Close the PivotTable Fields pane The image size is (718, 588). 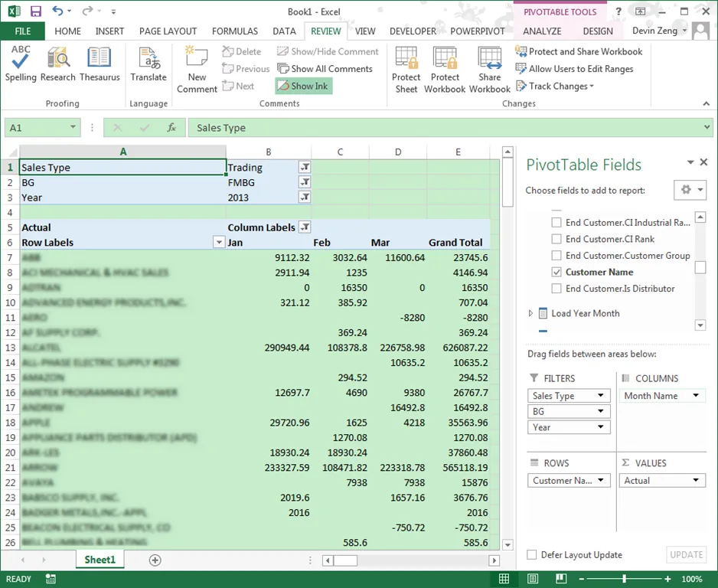703,162
